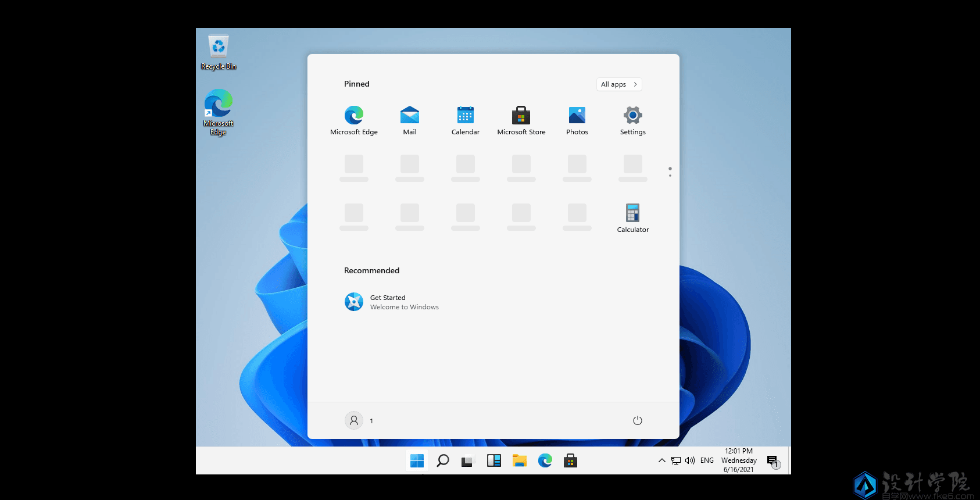
Task: Click the 'Welcome to Windows' text
Action: pos(405,307)
